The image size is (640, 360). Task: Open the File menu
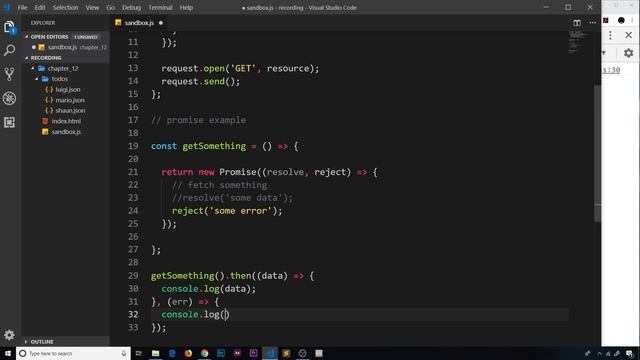(22, 7)
